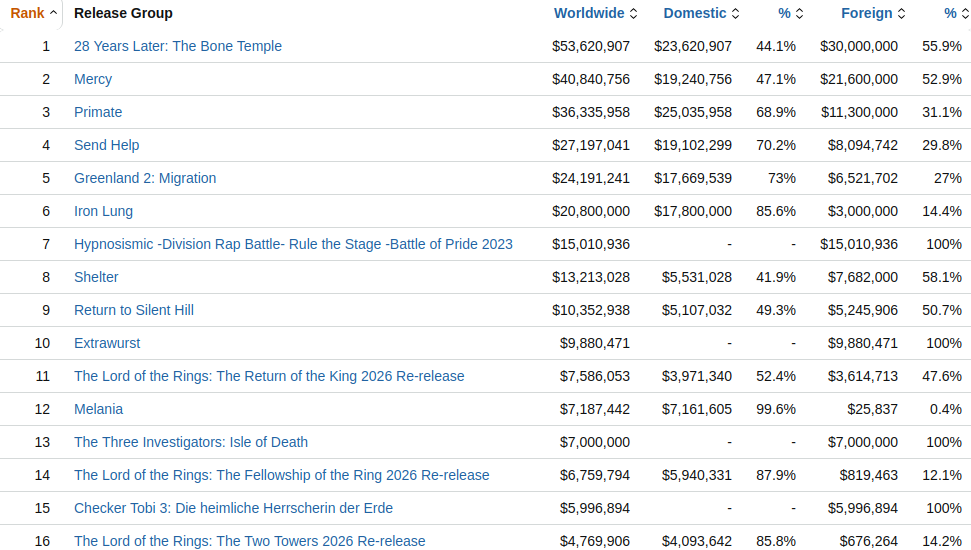Select domestic gross $25,035,958
The height and width of the screenshot is (550, 971).
coord(693,112)
